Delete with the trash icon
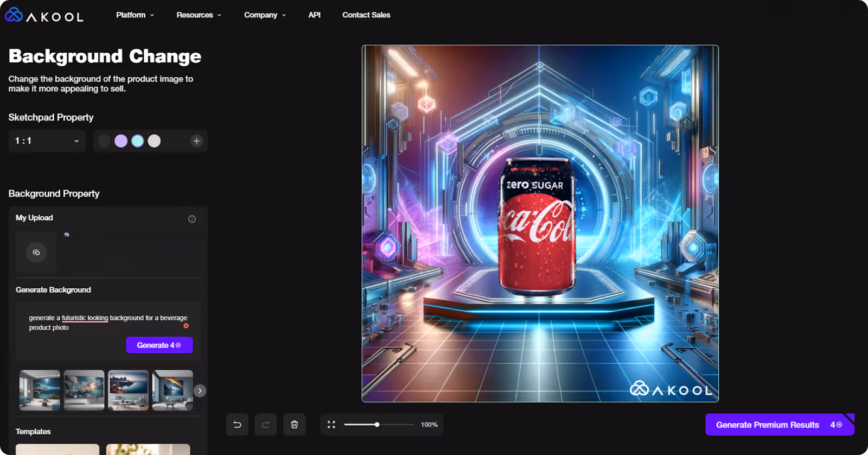 (x=294, y=425)
